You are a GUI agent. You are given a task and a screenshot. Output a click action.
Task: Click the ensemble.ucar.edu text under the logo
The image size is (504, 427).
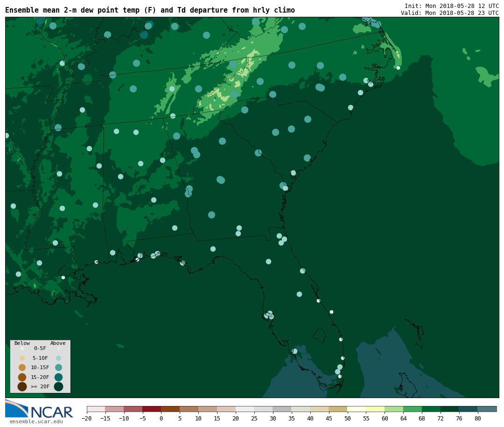click(x=36, y=421)
